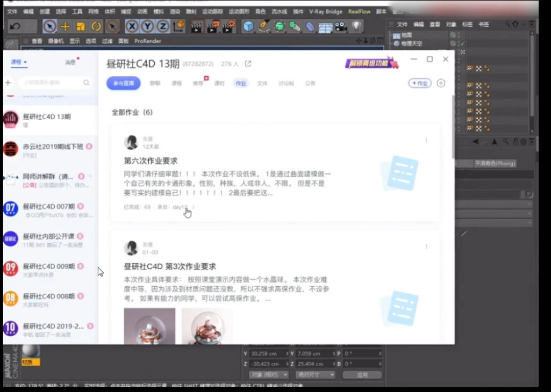Toggle X axis lock

132,26
